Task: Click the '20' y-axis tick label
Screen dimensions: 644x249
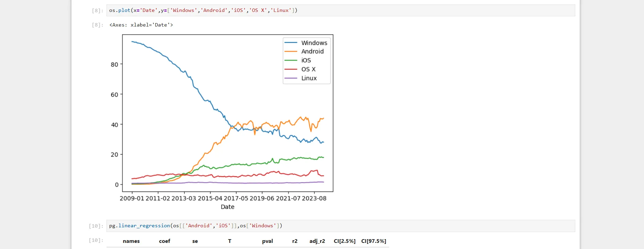Action: pos(115,155)
